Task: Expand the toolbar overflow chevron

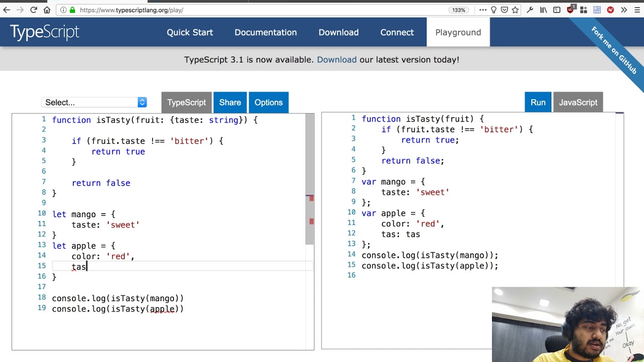Action: [624, 10]
